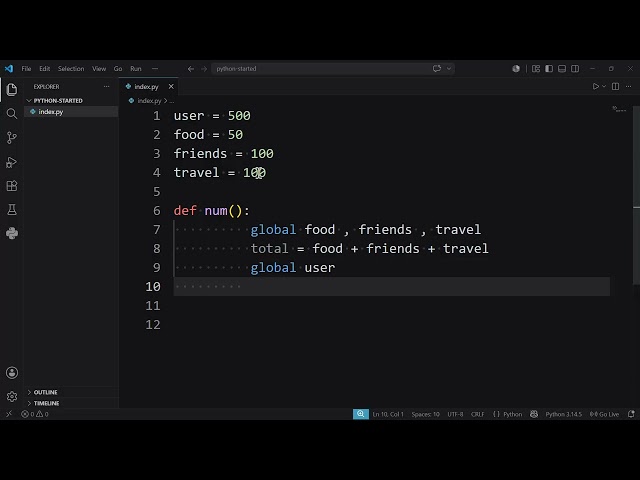Toggle the primary side bar visibility
The height and width of the screenshot is (480, 640).
pyautogui.click(x=549, y=69)
